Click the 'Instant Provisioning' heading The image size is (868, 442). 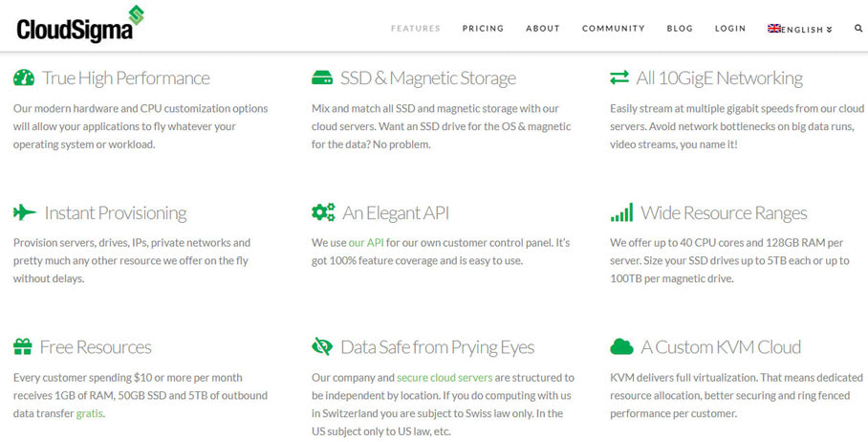pos(116,212)
